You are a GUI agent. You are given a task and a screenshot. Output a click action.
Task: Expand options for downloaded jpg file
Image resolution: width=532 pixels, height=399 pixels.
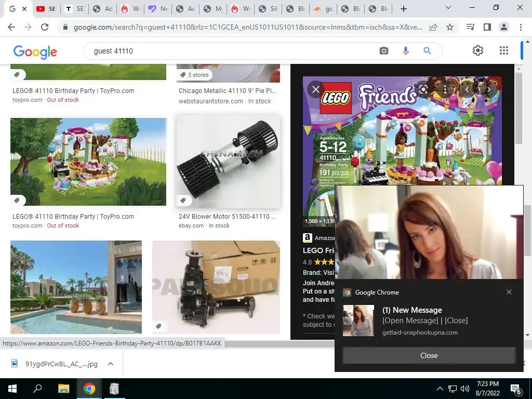111,364
